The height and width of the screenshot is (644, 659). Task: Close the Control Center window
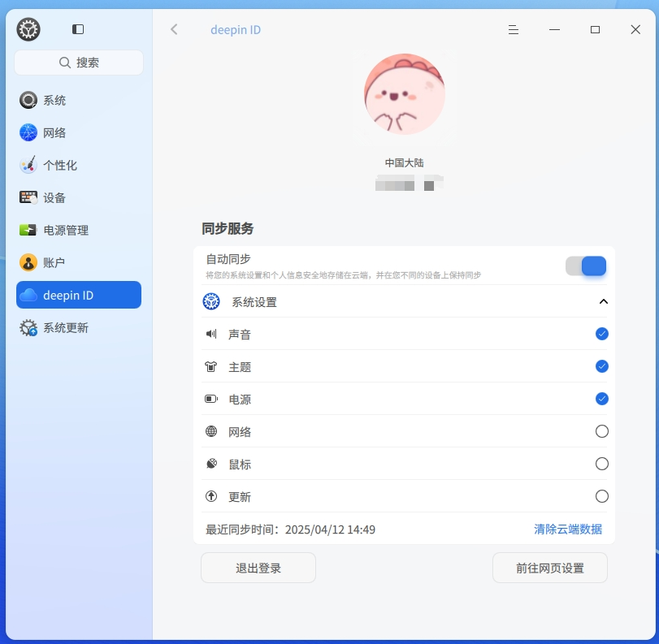pos(635,29)
